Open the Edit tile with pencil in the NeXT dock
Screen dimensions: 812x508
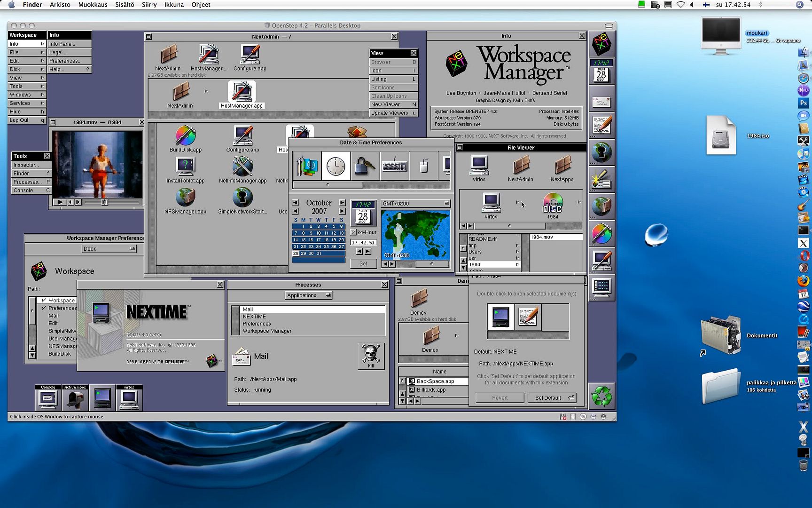[x=601, y=126]
